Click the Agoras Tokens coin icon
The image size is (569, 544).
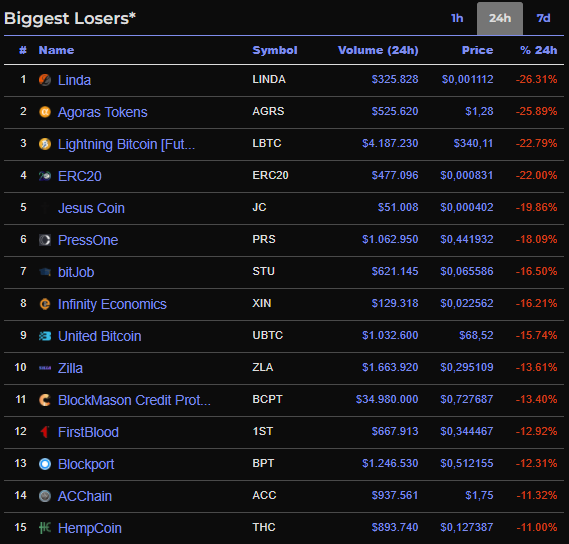pyautogui.click(x=45, y=112)
